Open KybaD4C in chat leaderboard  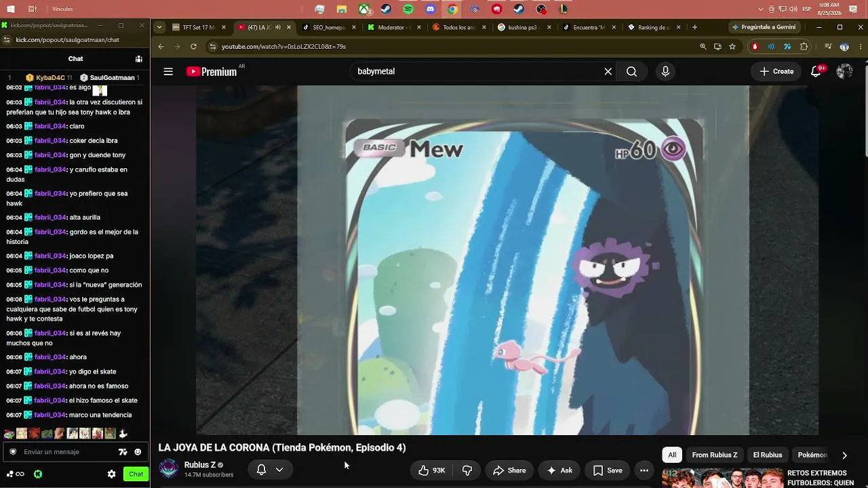coord(50,78)
